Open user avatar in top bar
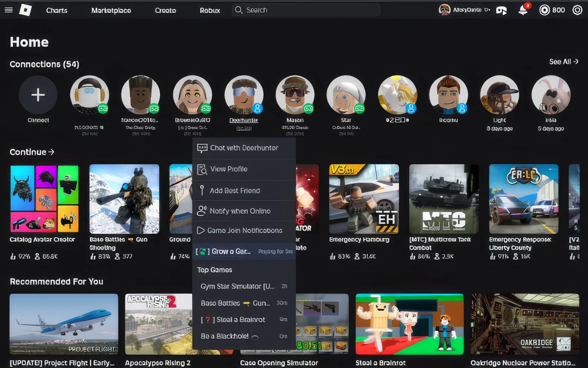Viewport: 588px width, 368px height. tap(444, 10)
